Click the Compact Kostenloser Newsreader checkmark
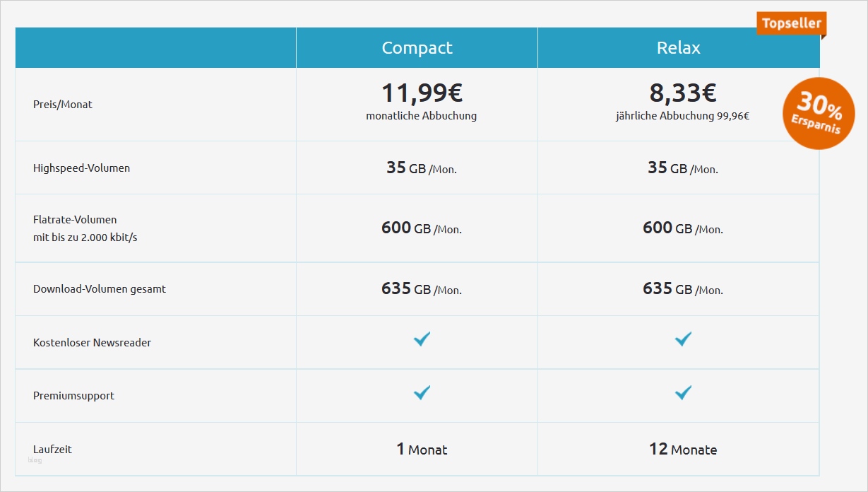Viewport: 868px width, 492px height. pos(422,339)
